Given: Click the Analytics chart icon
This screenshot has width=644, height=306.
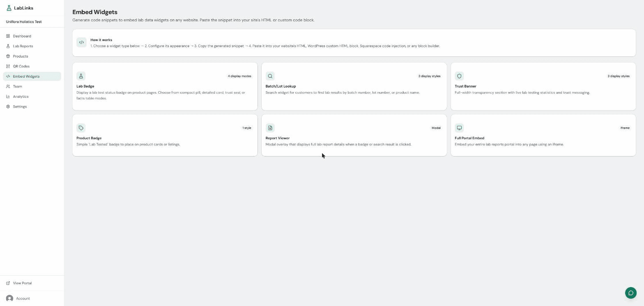Looking at the screenshot, I should click(8, 97).
